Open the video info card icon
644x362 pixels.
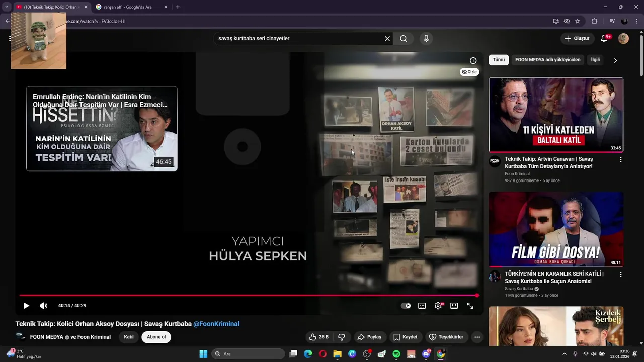(473, 61)
